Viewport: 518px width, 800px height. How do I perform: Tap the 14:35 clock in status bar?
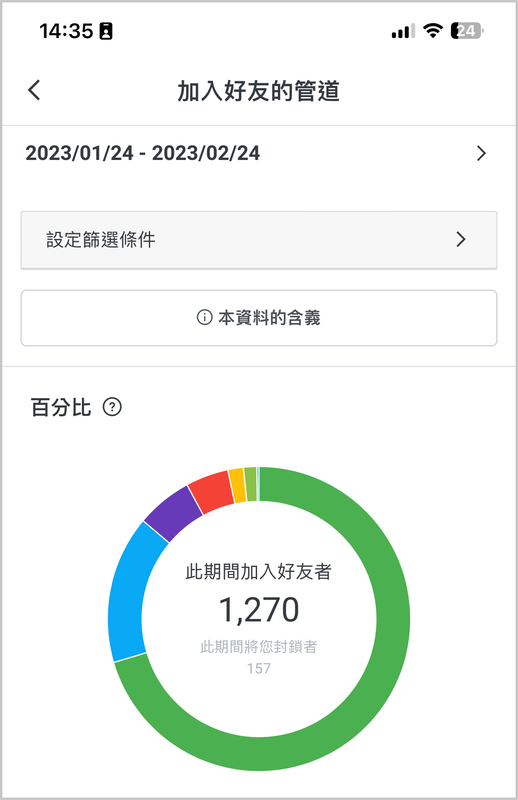(x=66, y=31)
